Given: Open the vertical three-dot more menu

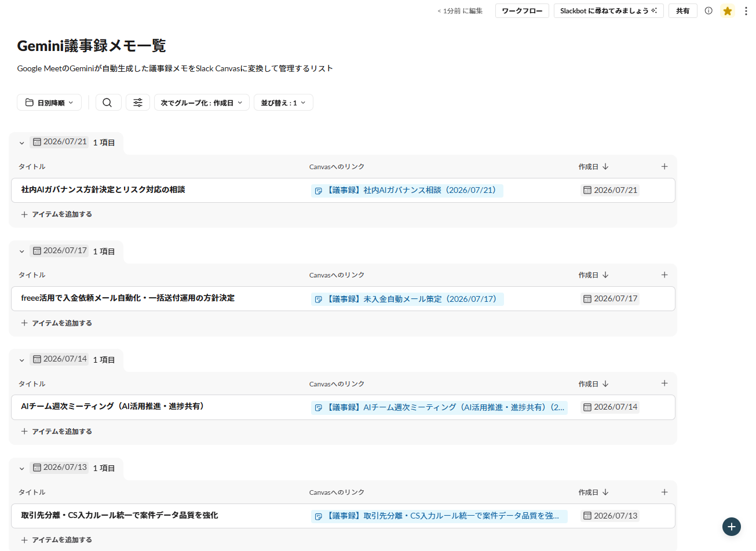Looking at the screenshot, I should tap(746, 11).
